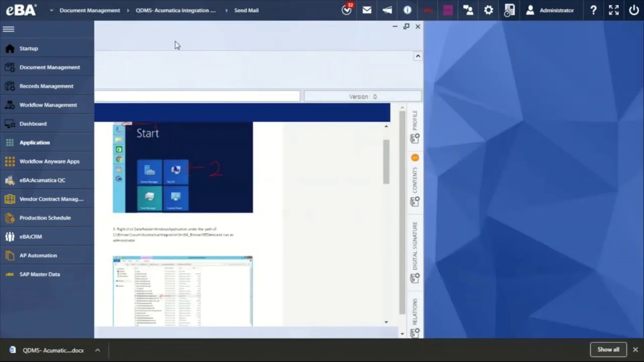Screen dimensions: 644x362
Task: Minimize the document window
Action: 395,27
